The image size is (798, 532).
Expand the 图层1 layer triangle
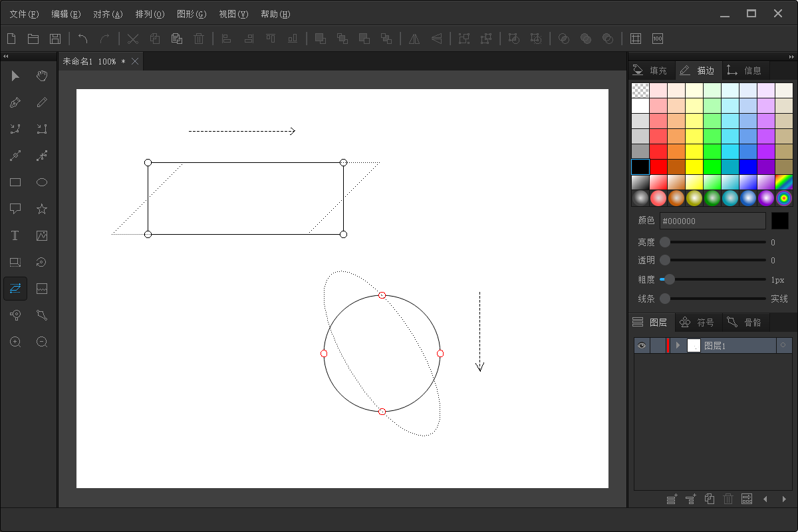[x=678, y=345]
